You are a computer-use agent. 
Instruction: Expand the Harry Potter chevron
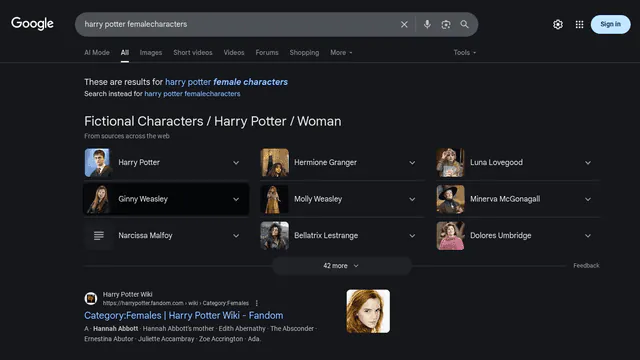coord(236,163)
